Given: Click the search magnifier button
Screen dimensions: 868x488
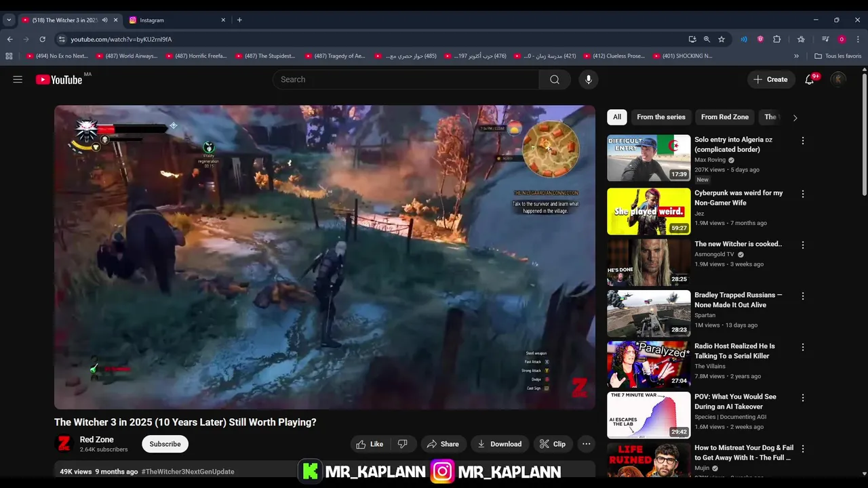Looking at the screenshot, I should click(555, 79).
